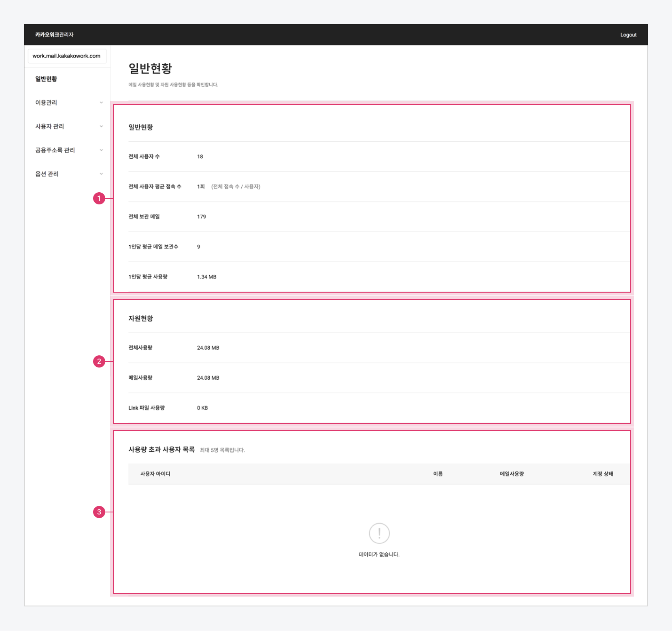Screen dimensions: 672x631
Task: Click the Kakao Work admin logo (카카오워크관리자)
Action: point(54,35)
